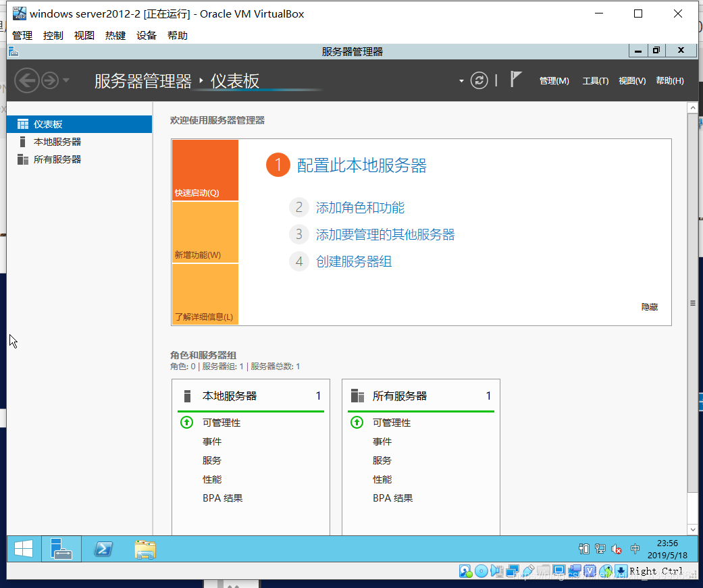Viewport: 703px width, 588px height.
Task: Click 性能 in 本地服务器 tile
Action: point(212,479)
